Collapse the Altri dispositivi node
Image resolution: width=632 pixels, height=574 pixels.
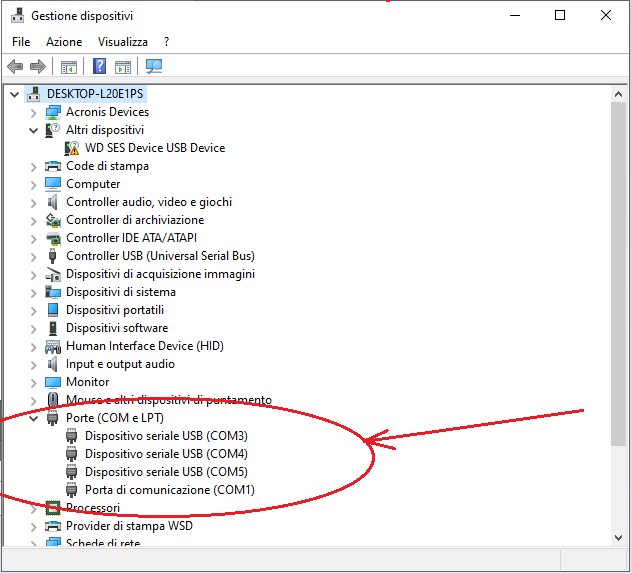pos(33,131)
